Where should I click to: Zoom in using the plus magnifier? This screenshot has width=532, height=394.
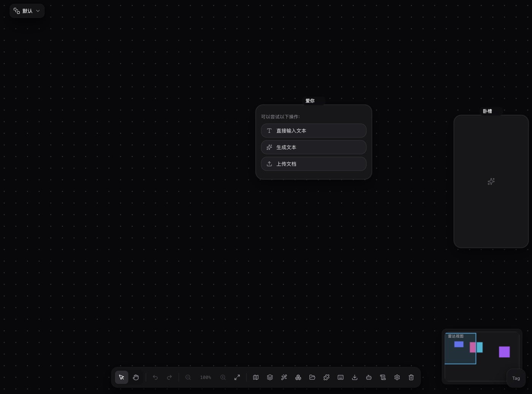coord(223,377)
